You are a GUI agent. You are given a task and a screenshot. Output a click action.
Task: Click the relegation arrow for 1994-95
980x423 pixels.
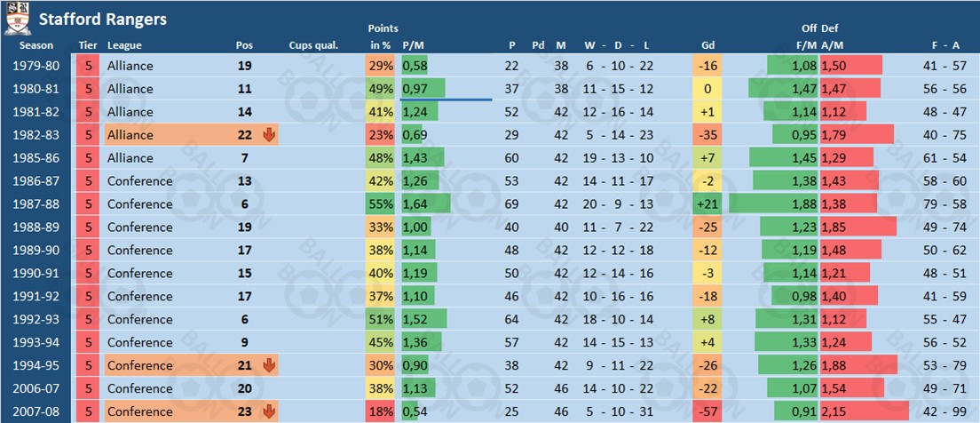click(270, 365)
